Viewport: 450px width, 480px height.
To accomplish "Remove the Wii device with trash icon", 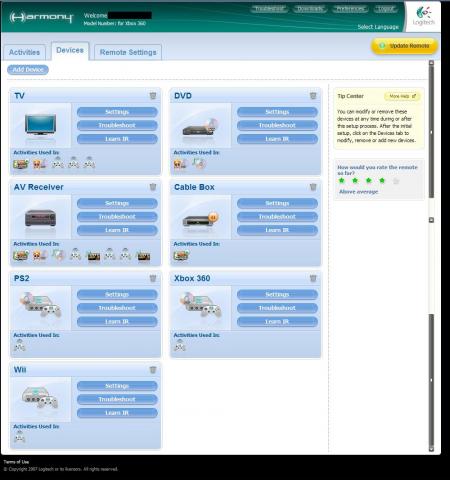I will [153, 370].
